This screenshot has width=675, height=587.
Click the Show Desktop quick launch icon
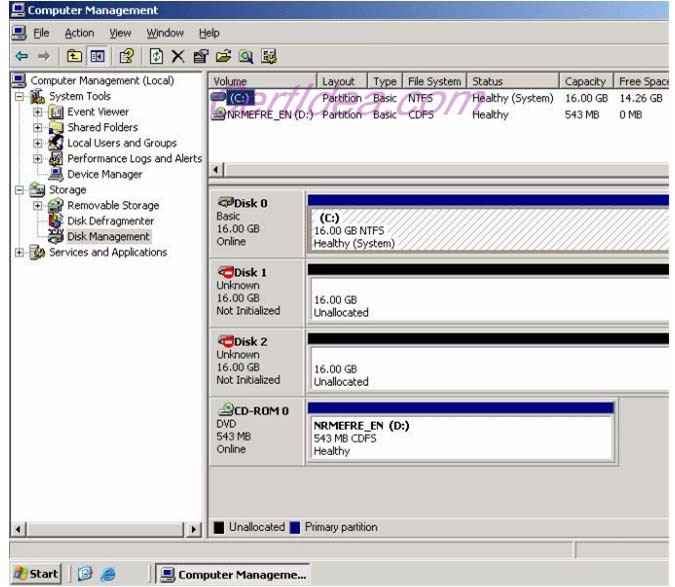[x=85, y=574]
